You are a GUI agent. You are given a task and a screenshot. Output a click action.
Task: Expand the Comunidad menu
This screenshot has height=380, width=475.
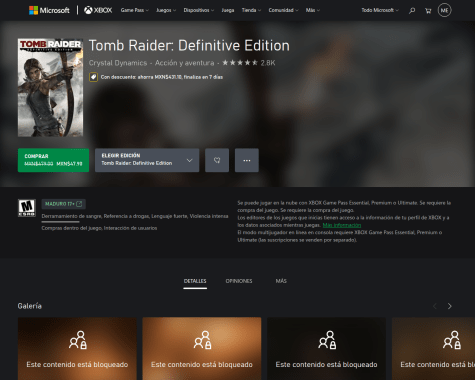tap(284, 10)
